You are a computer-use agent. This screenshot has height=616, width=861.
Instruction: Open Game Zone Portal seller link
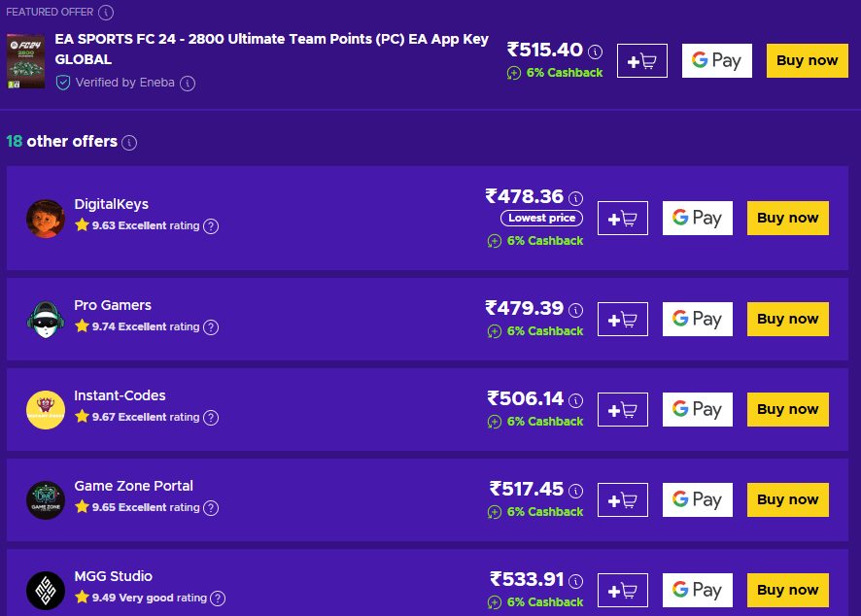pyautogui.click(x=134, y=486)
